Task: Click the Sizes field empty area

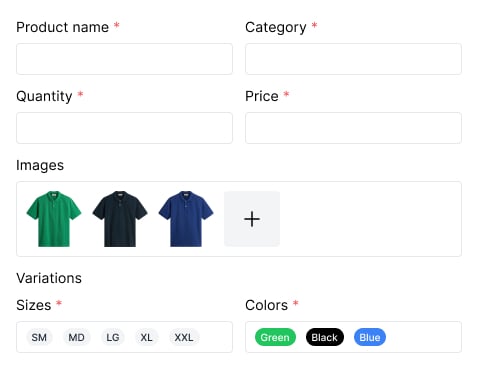Action: pyautogui.click(x=216, y=337)
